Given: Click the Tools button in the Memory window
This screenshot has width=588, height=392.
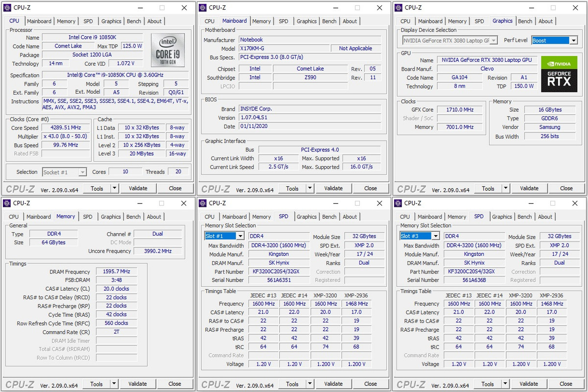Looking at the screenshot, I should [x=96, y=384].
